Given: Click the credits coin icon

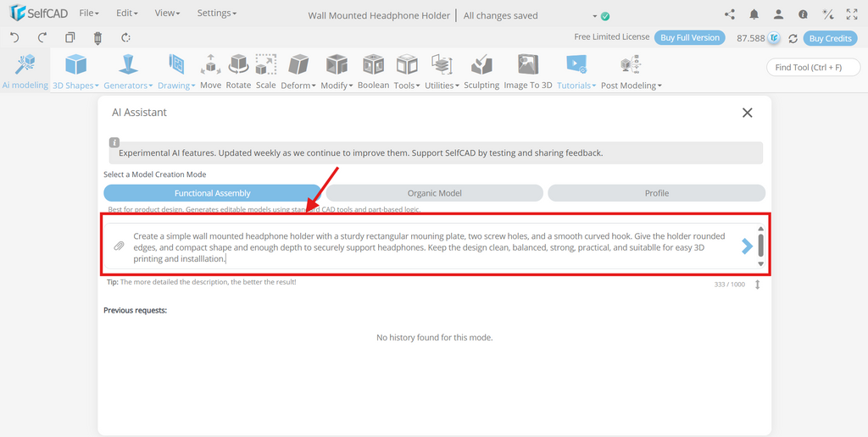Looking at the screenshot, I should tap(774, 38).
